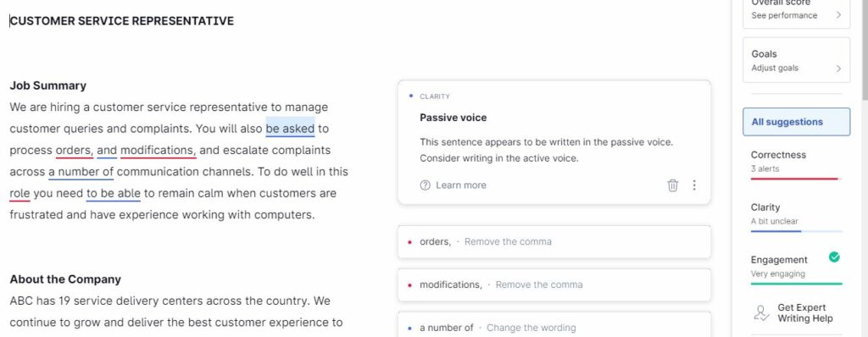Click the Get Expert Writing Help icon
The image size is (868, 337).
pos(762,312)
